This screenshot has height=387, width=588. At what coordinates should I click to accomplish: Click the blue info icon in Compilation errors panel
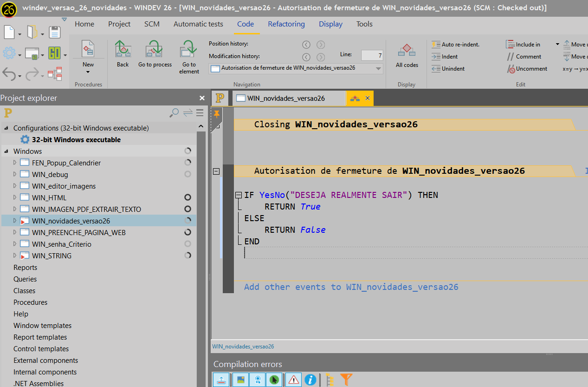click(310, 380)
